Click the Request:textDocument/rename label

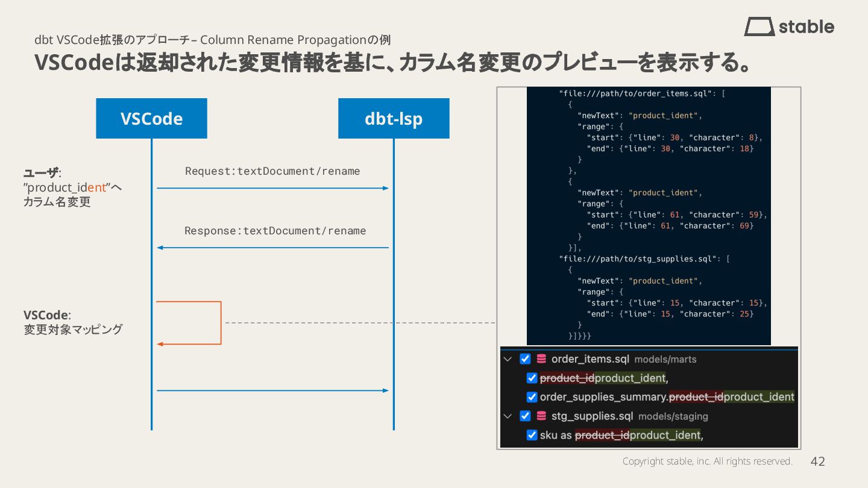(x=272, y=171)
